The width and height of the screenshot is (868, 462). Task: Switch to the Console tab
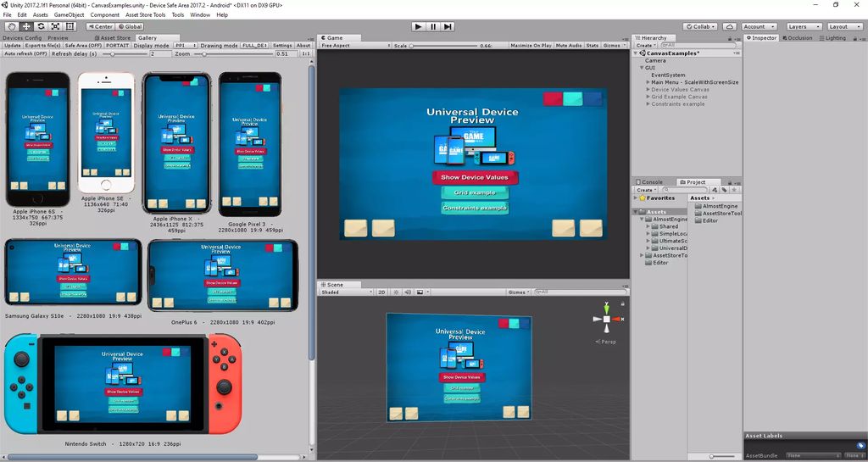(x=651, y=182)
